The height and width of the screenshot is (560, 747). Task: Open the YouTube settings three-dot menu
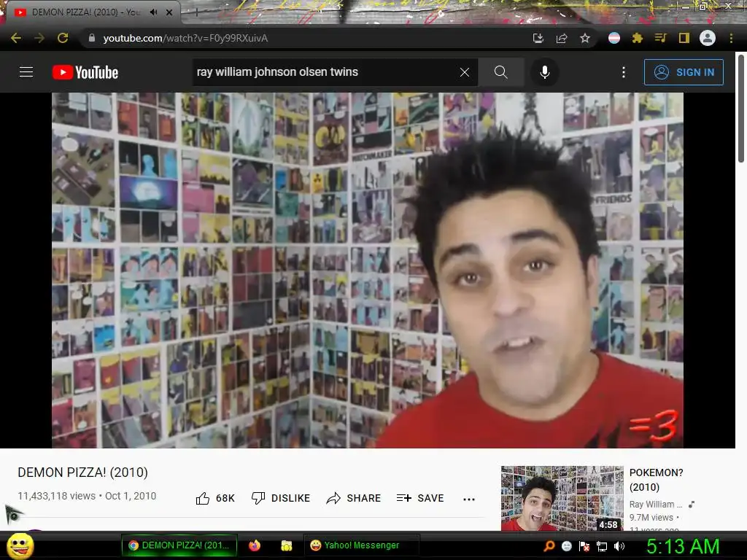coord(623,72)
